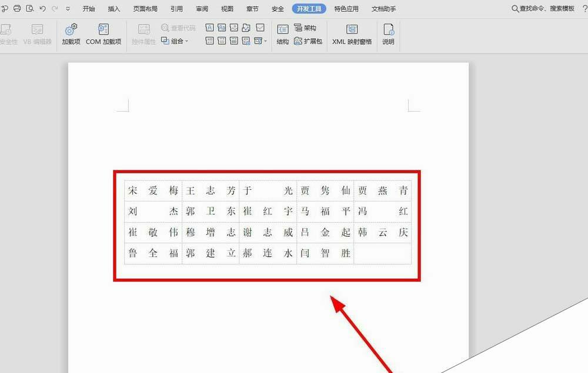Insert a combo box content control
The image size is (588, 373).
pyautogui.click(x=210, y=41)
